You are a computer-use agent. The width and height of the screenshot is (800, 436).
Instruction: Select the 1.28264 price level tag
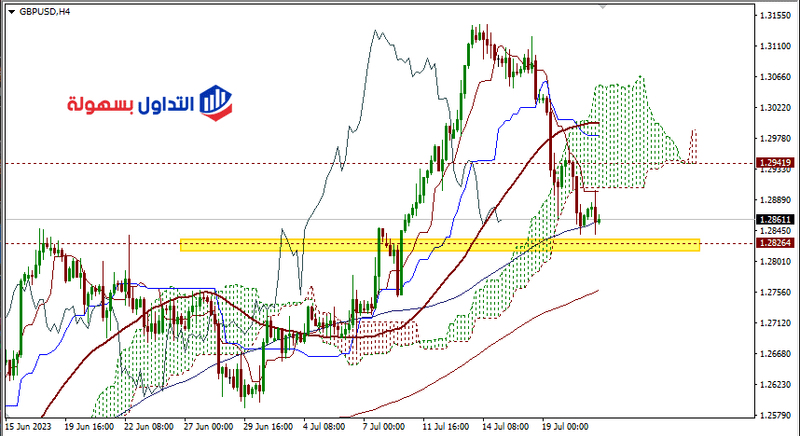[x=777, y=243]
